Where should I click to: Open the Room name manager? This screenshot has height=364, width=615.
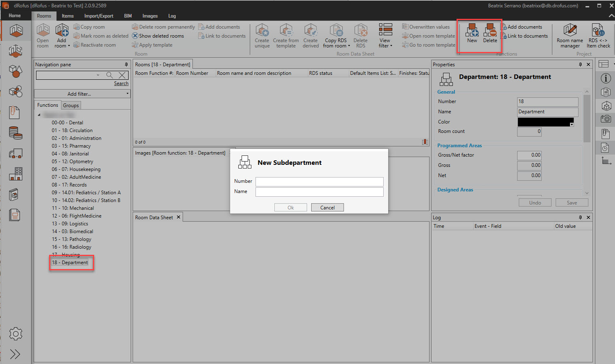(x=570, y=31)
